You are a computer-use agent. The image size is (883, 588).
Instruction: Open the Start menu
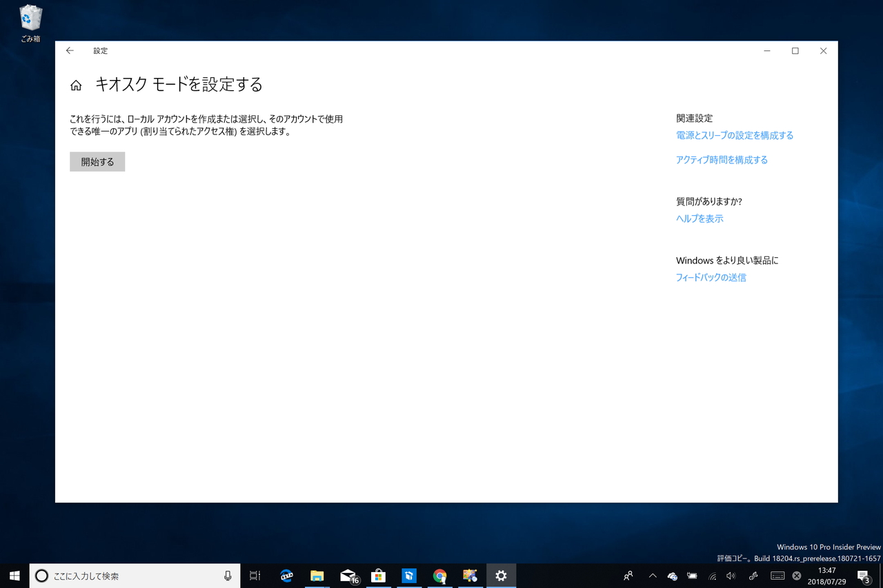point(14,576)
